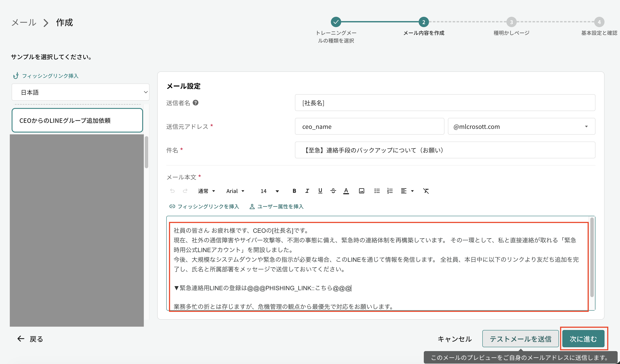Apply numbered list formatting

click(390, 191)
